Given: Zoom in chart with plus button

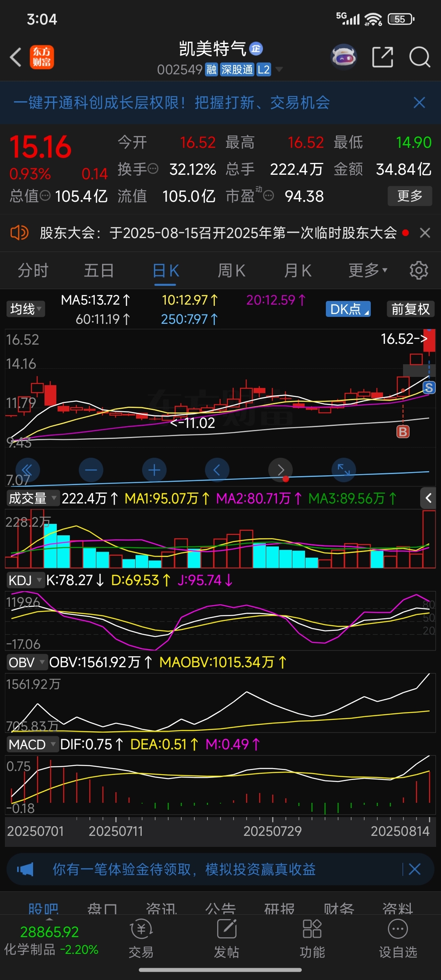Looking at the screenshot, I should click(154, 470).
